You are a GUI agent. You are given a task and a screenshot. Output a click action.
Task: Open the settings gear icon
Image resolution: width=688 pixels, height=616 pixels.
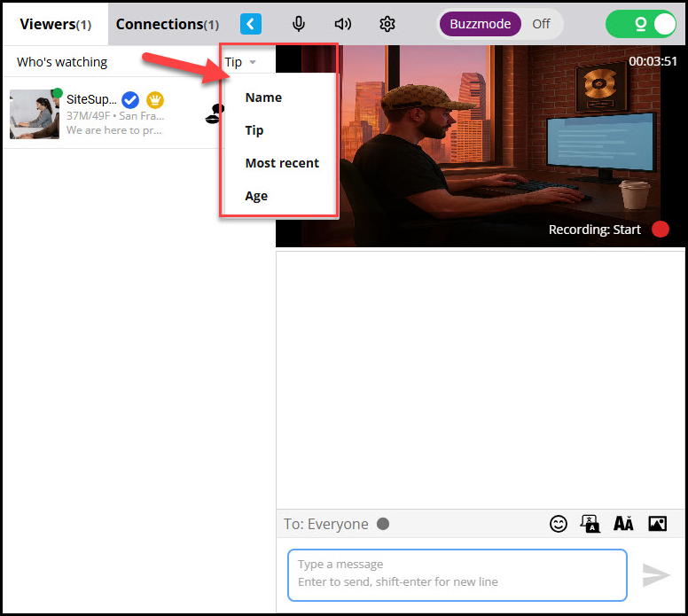[x=387, y=24]
